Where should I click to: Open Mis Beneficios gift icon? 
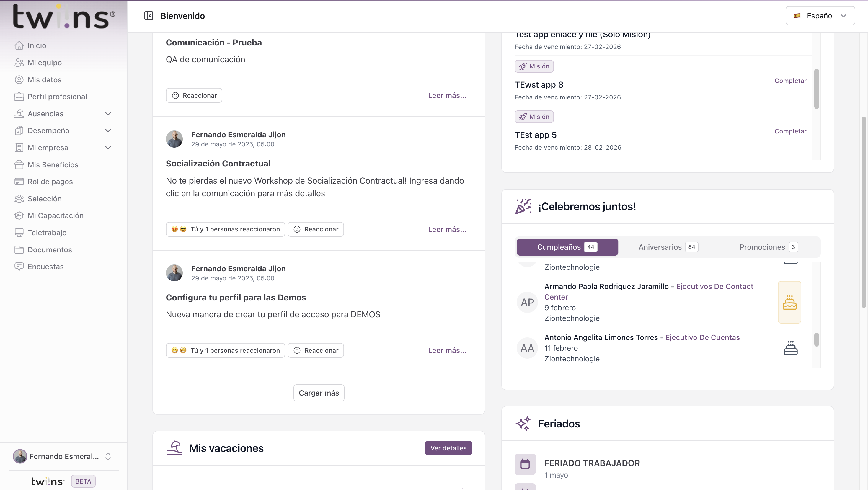19,165
